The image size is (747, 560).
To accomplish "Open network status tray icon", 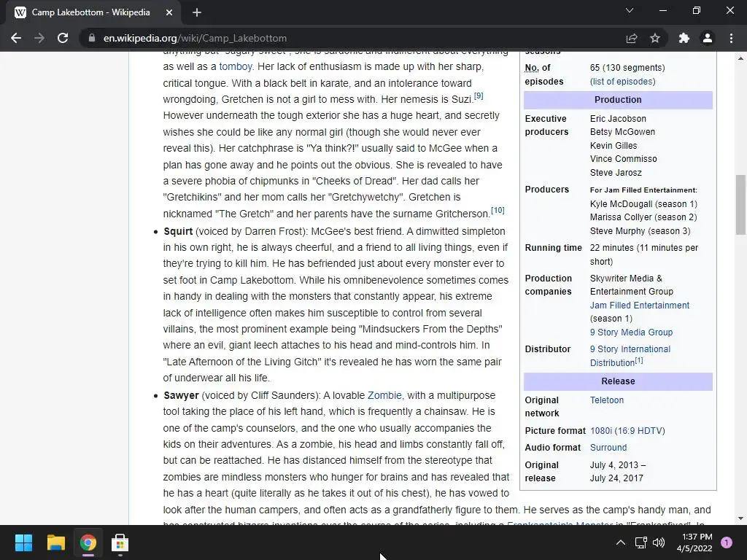I will click(640, 542).
